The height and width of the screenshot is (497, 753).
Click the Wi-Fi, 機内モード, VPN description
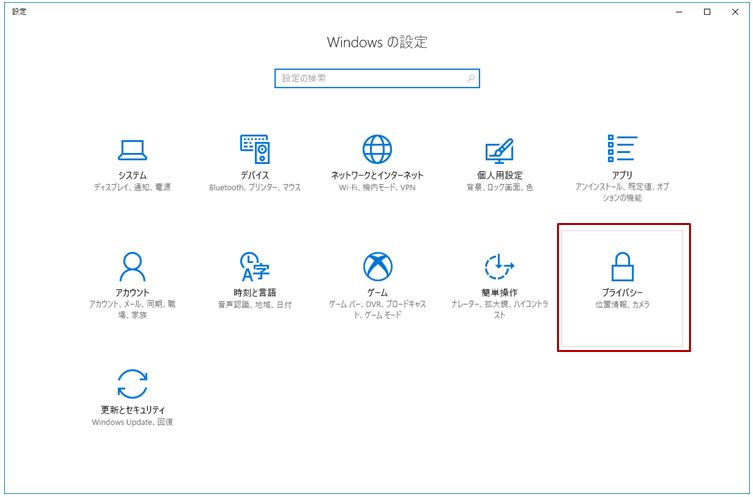(377, 187)
